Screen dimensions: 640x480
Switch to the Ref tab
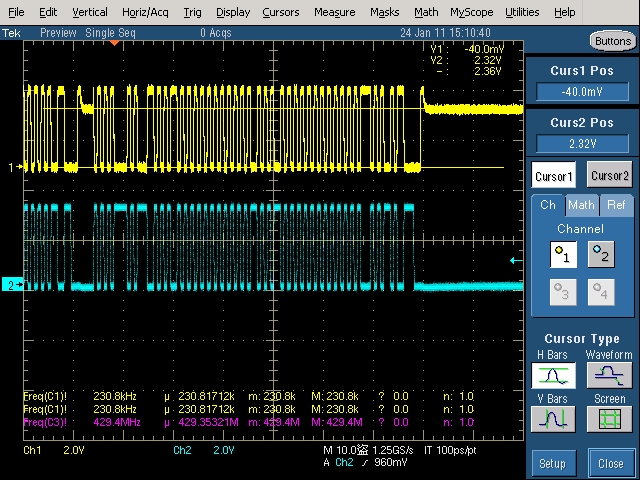pos(616,205)
